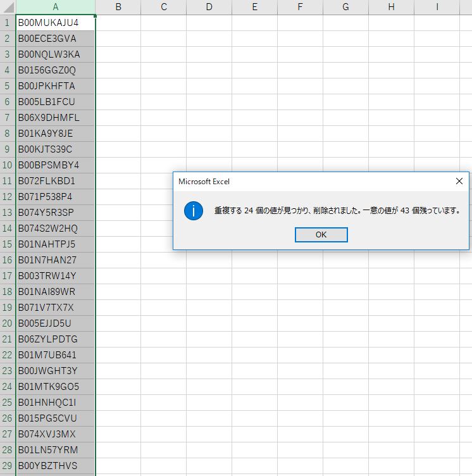Select cell containing B01M7UB641
Viewport: 472px width, 476px height.
(56, 355)
